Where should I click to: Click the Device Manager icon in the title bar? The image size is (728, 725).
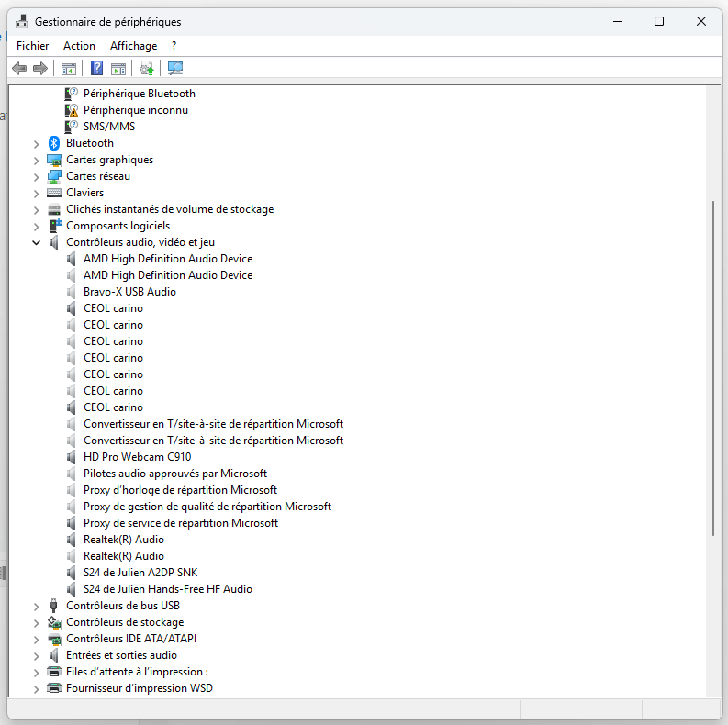(21, 22)
